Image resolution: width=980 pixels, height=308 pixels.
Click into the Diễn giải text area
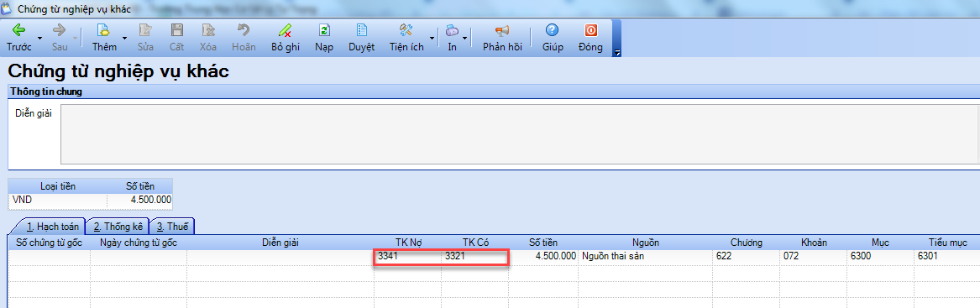[519, 134]
